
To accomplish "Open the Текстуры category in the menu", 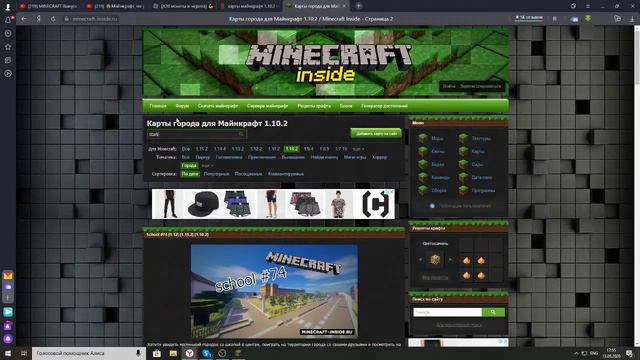I will point(481,139).
